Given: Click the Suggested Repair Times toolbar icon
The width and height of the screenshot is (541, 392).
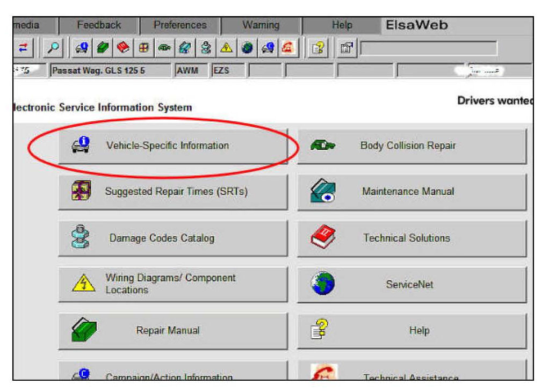Looking at the screenshot, I should tap(144, 48).
